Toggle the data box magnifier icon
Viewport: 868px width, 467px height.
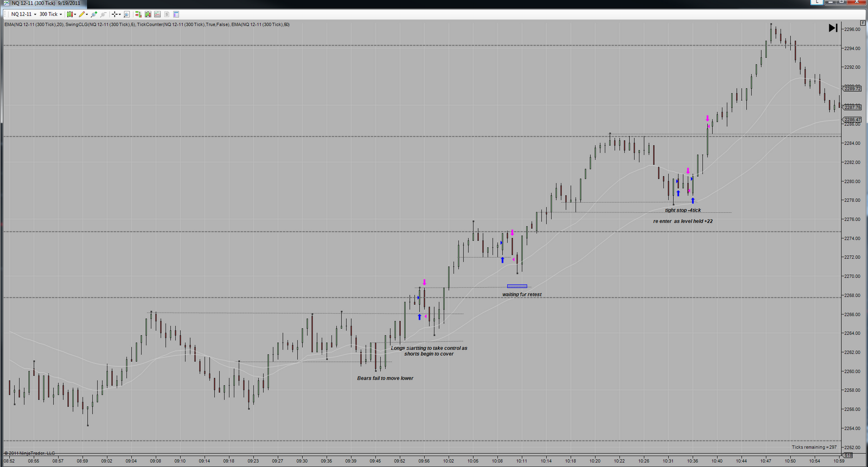click(126, 14)
